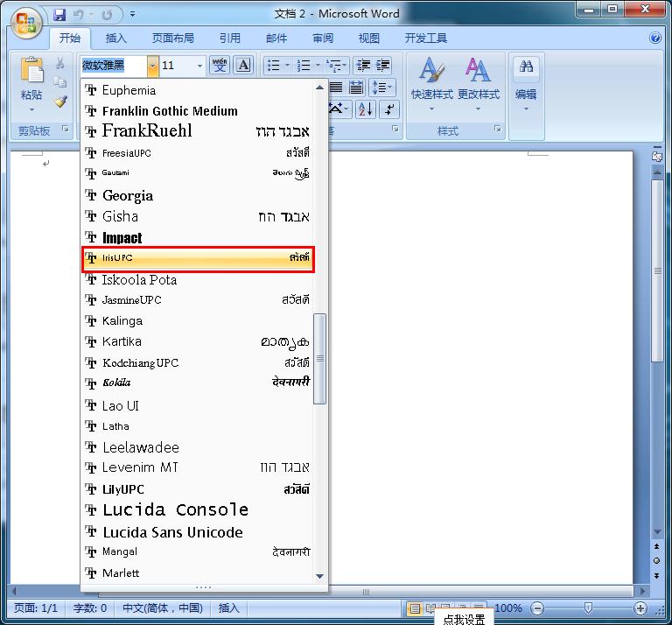Open the 视图 tab
The width and height of the screenshot is (672, 625).
369,39
